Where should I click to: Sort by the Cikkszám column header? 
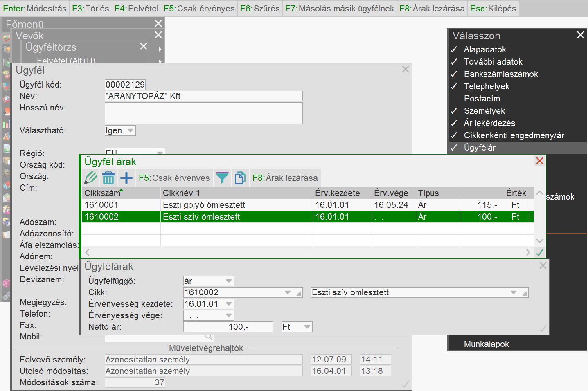point(121,193)
